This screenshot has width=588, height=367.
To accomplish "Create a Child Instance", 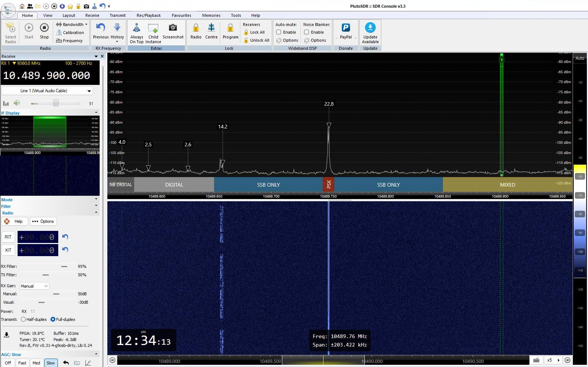I will click(x=153, y=33).
